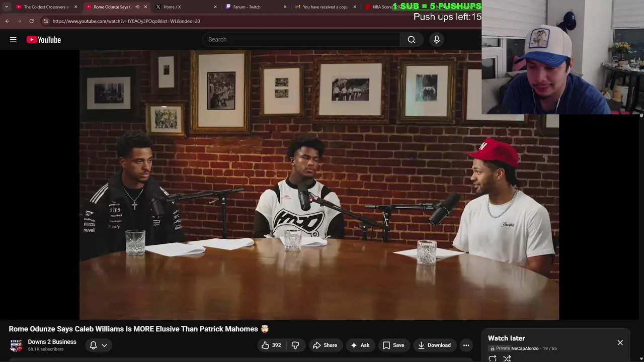
Task: Go back with the browser back arrow
Action: pos(7,21)
